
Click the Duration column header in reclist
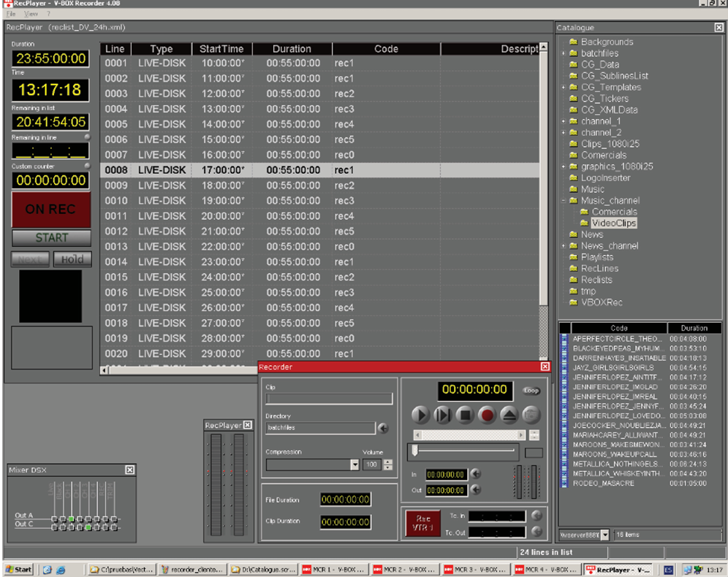pyautogui.click(x=292, y=49)
